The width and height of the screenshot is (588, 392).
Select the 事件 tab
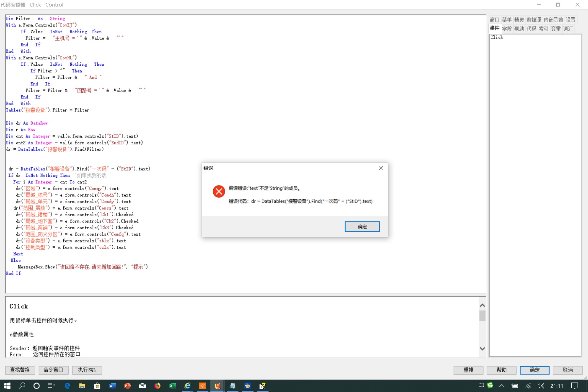[x=495, y=28]
